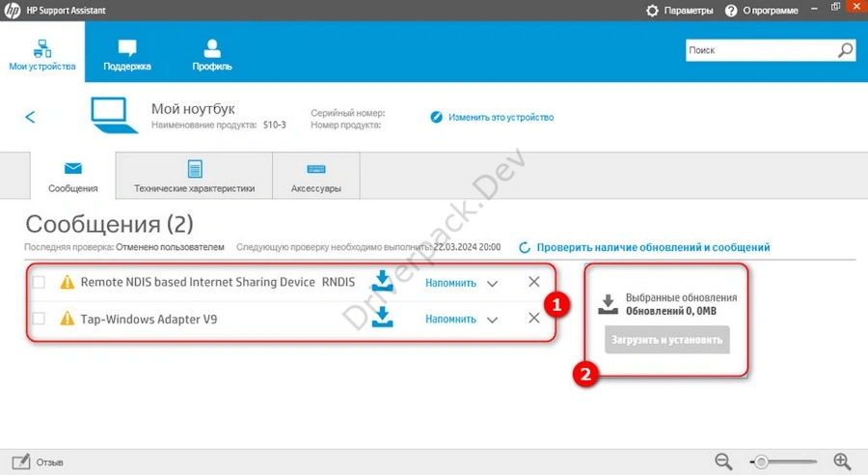Viewport: 868px width, 475px height.
Task: Download the Remote NDIS driver update
Action: (382, 281)
